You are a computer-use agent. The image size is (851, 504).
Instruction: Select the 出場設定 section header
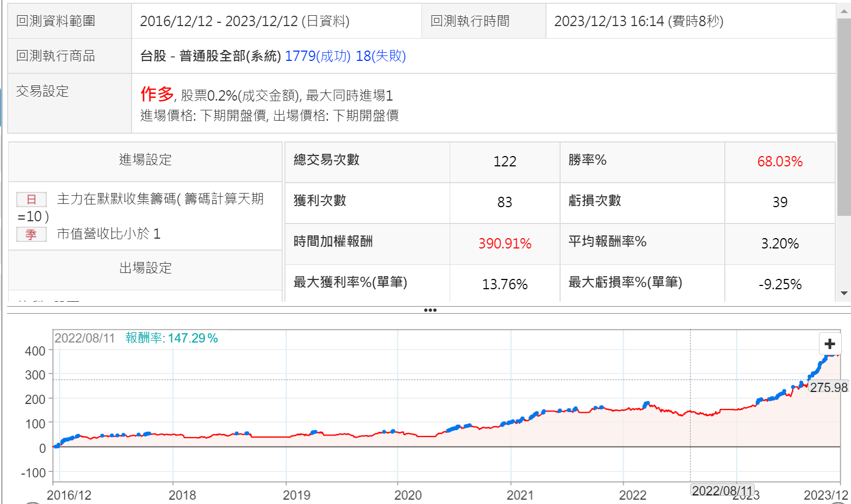pyautogui.click(x=145, y=268)
